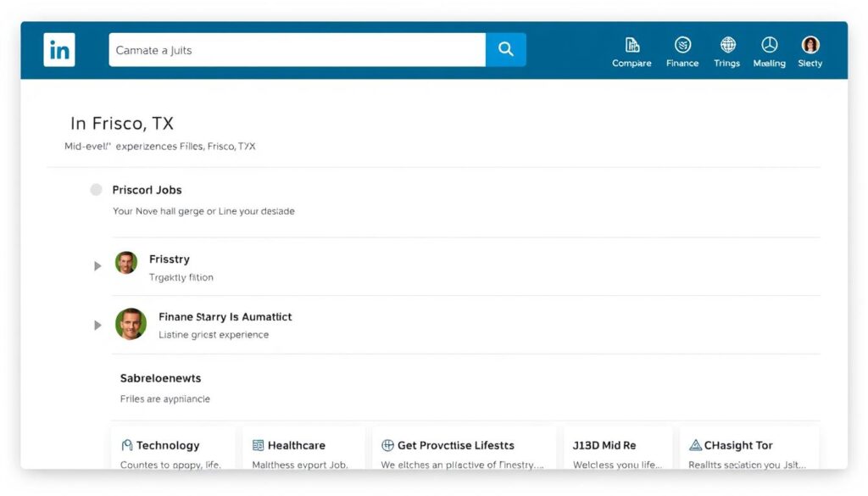Select the Priscorl Jobs radio button
868x496 pixels.
(x=97, y=190)
